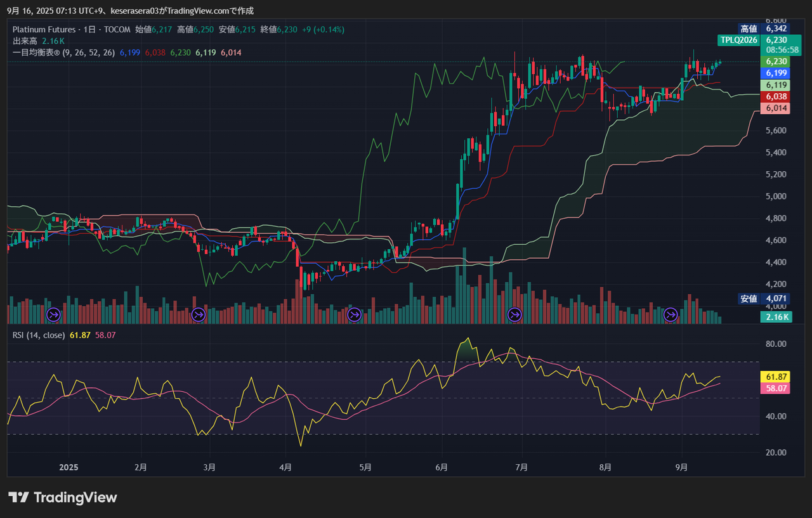Open the 一目均衡表 (9, 26, 52, 26) legend
The height and width of the screenshot is (518, 812).
(x=64, y=53)
